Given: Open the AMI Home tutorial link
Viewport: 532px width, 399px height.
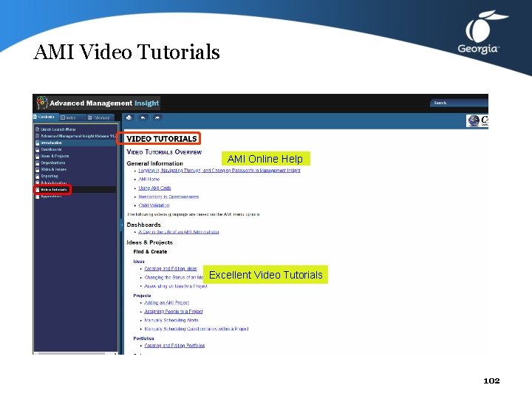Looking at the screenshot, I should (x=149, y=179).
